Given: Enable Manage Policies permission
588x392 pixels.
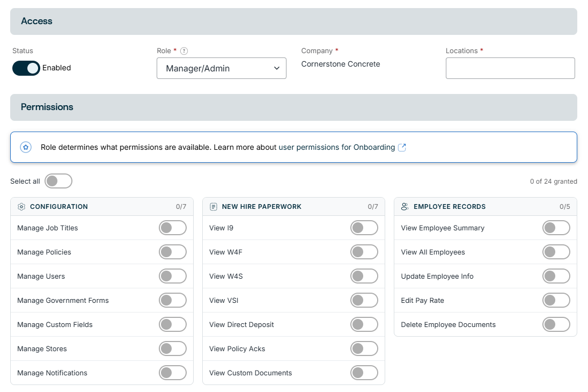Looking at the screenshot, I should [173, 252].
